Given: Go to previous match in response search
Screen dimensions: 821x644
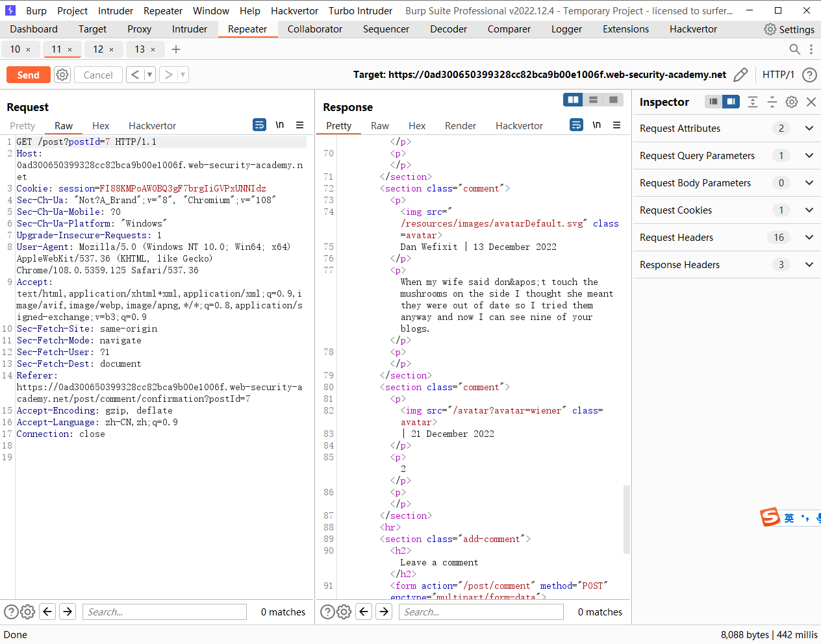Looking at the screenshot, I should click(364, 612).
